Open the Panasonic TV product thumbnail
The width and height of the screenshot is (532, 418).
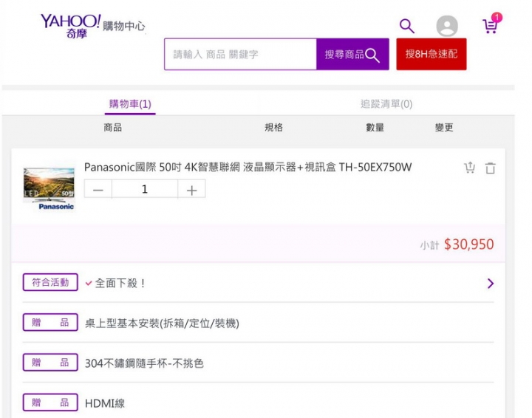pos(50,188)
